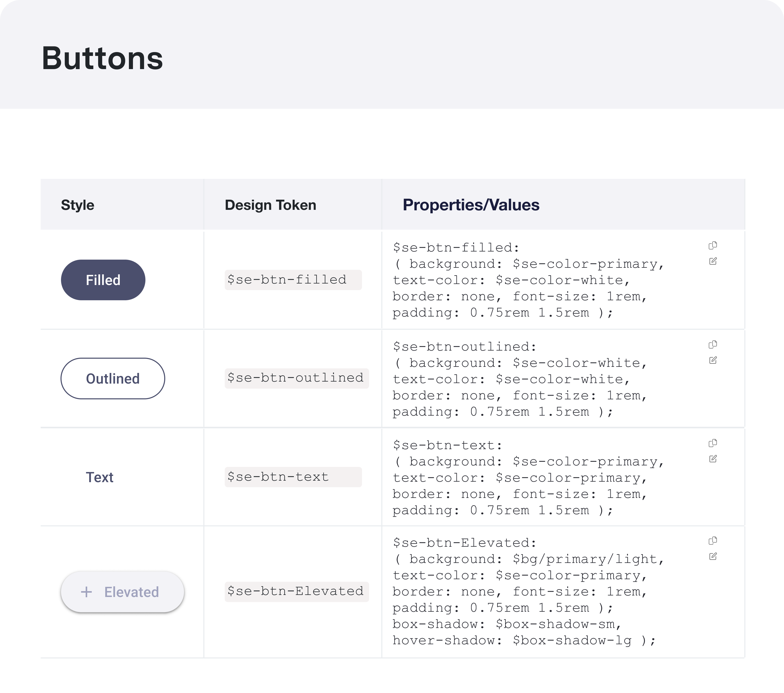Select the $se-btn-outlined design token chip

click(x=296, y=378)
